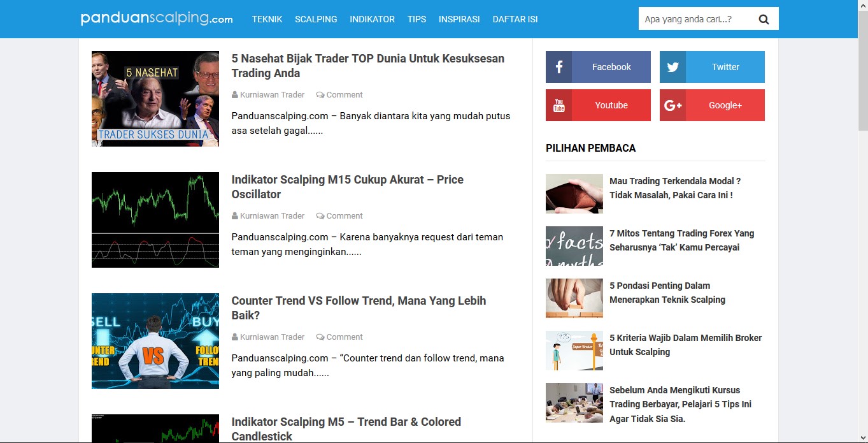Image resolution: width=868 pixels, height=443 pixels.
Task: Open '5 Pondasi Penting' sidebar link
Action: [667, 293]
